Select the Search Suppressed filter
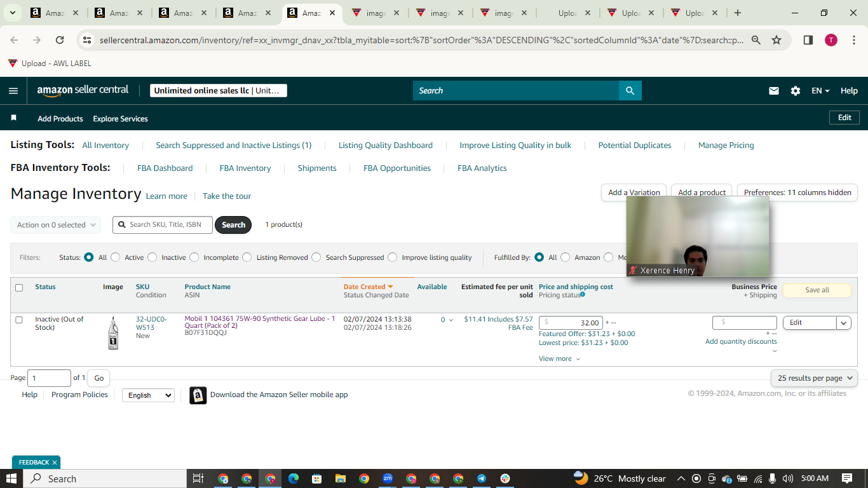The width and height of the screenshot is (868, 488). click(317, 257)
